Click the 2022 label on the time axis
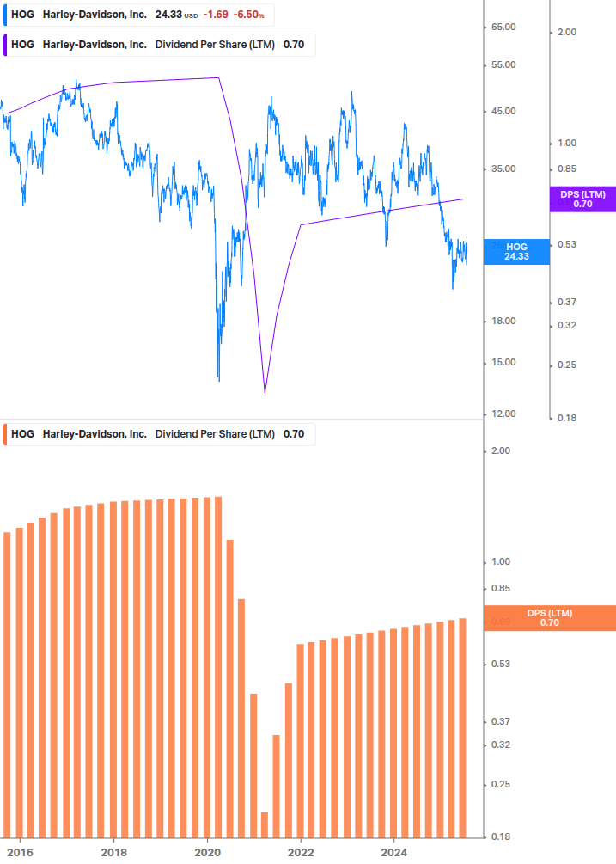 301,853
